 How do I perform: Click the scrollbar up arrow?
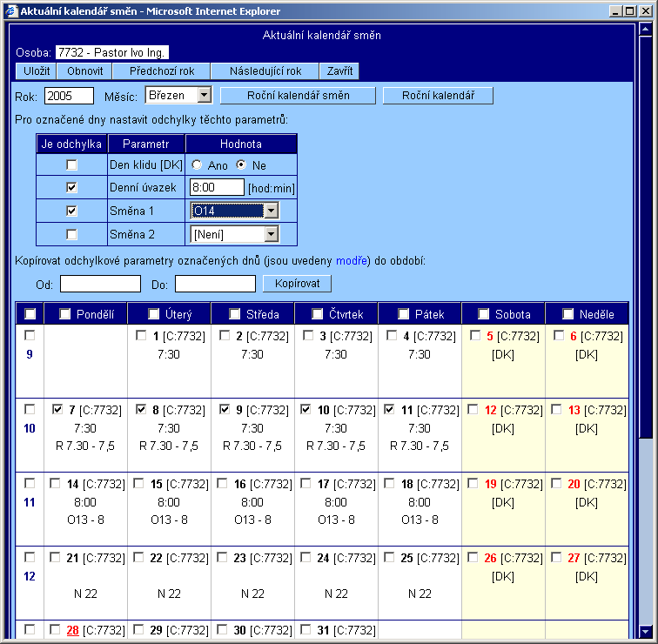coord(645,29)
